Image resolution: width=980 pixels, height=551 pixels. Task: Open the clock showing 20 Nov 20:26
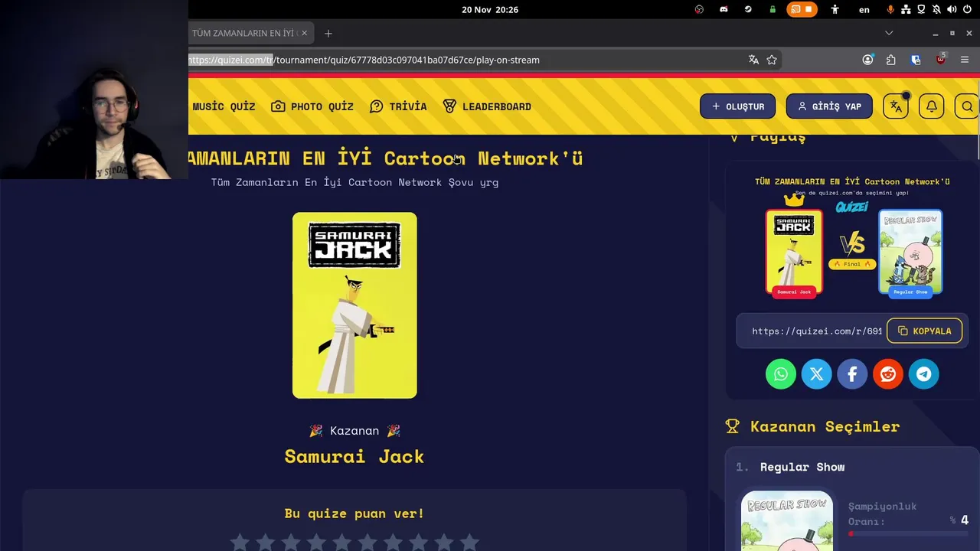point(490,9)
